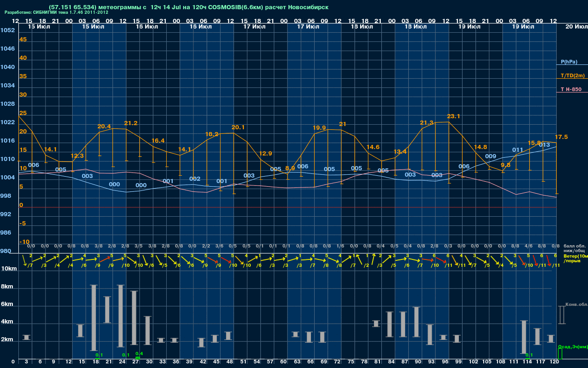Click the 011 pressure value label
This screenshot has width=588, height=368.
click(x=518, y=150)
